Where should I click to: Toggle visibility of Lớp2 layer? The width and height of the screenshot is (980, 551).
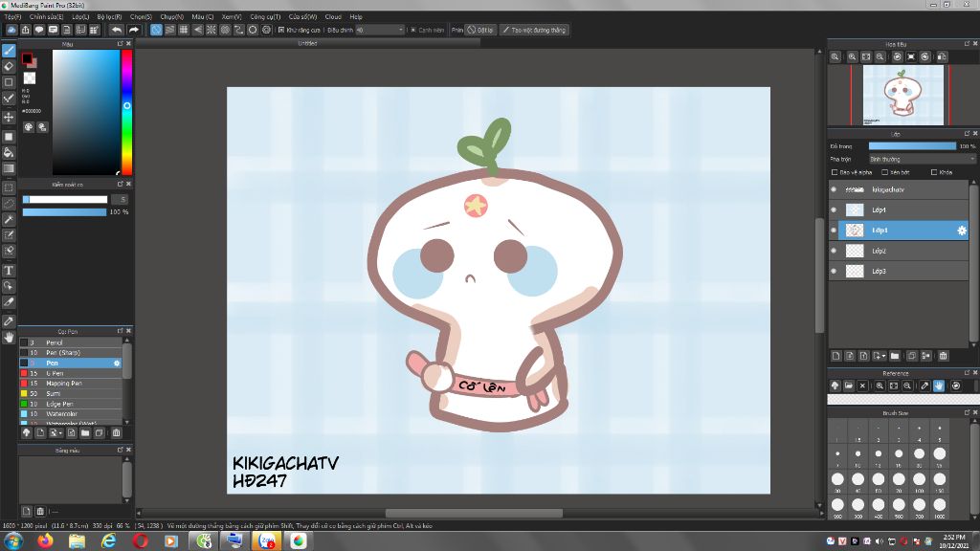tap(834, 251)
